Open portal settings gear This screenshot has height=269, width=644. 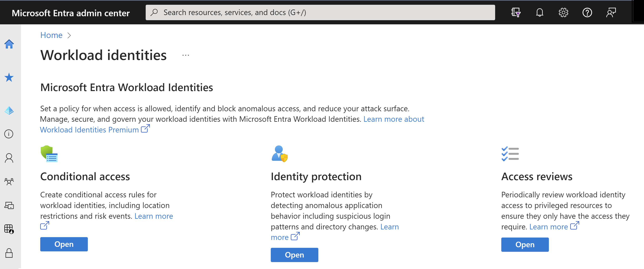(x=563, y=12)
